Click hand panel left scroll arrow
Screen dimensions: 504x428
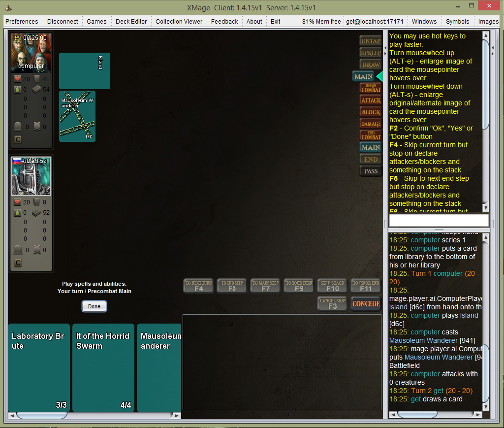click(x=12, y=416)
